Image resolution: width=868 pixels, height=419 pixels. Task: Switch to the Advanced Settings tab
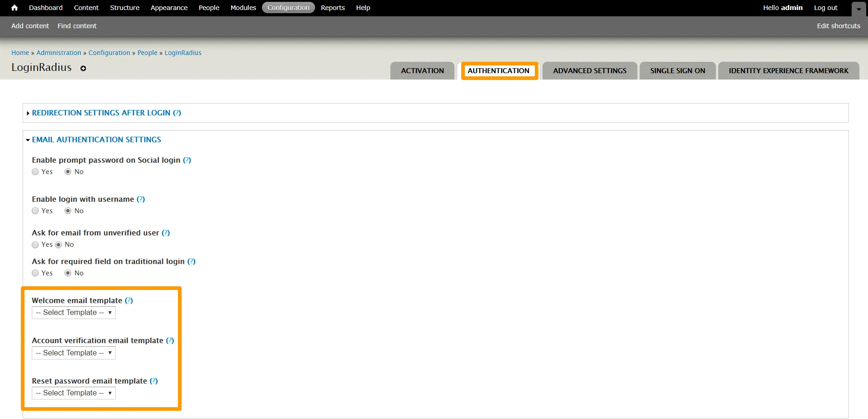coord(589,71)
